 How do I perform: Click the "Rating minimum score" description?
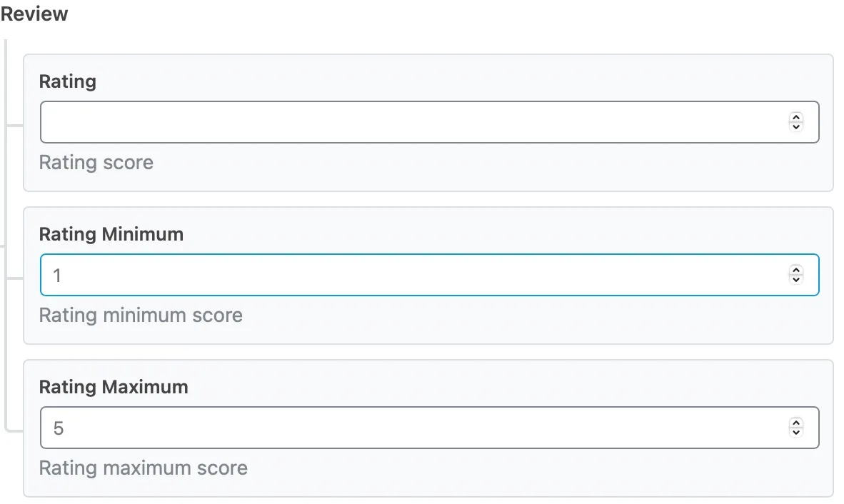[141, 316]
